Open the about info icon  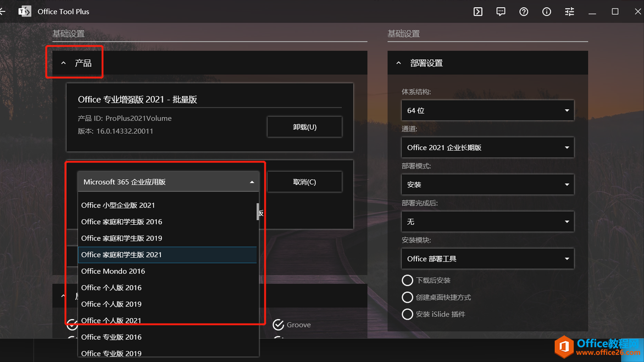click(x=547, y=12)
